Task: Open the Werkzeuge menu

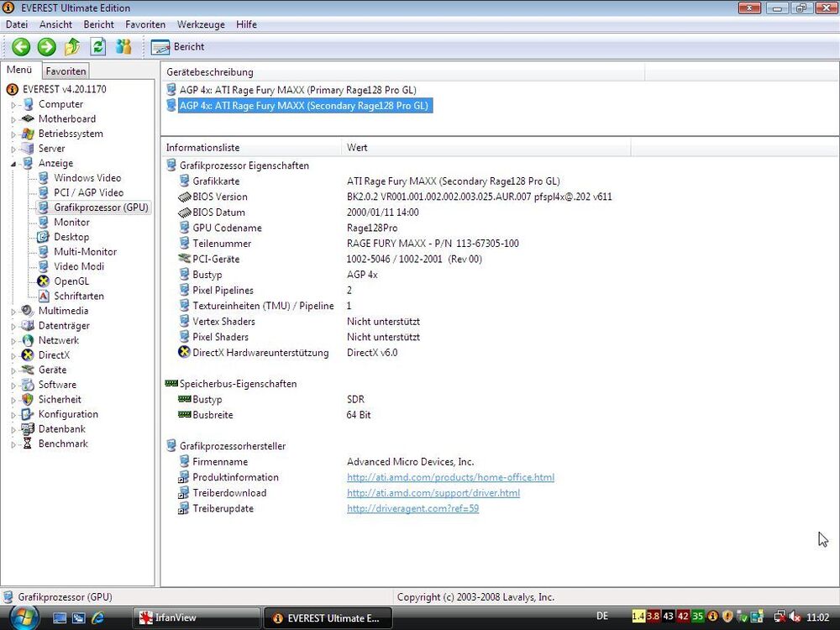Action: pyautogui.click(x=200, y=25)
